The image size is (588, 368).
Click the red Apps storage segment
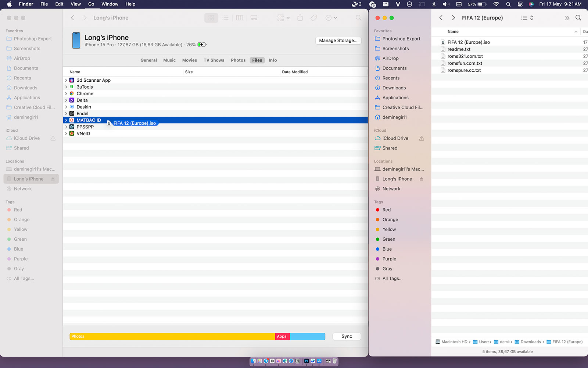[282, 336]
